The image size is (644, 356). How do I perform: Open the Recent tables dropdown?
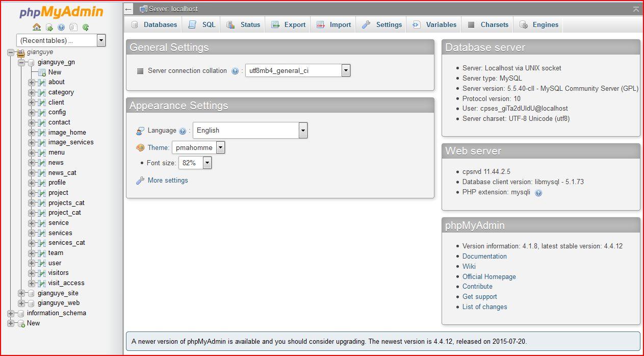(61, 40)
